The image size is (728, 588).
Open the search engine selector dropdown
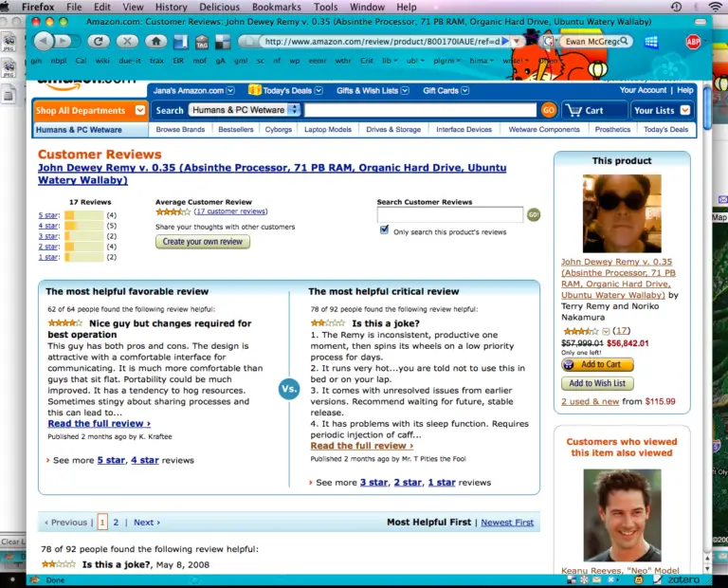[x=549, y=42]
